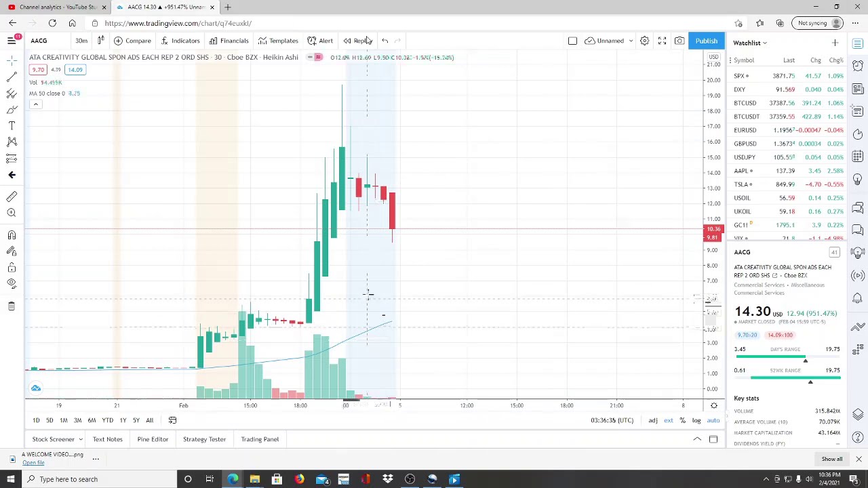
Task: Enter fullscreen chart mode
Action: [662, 41]
